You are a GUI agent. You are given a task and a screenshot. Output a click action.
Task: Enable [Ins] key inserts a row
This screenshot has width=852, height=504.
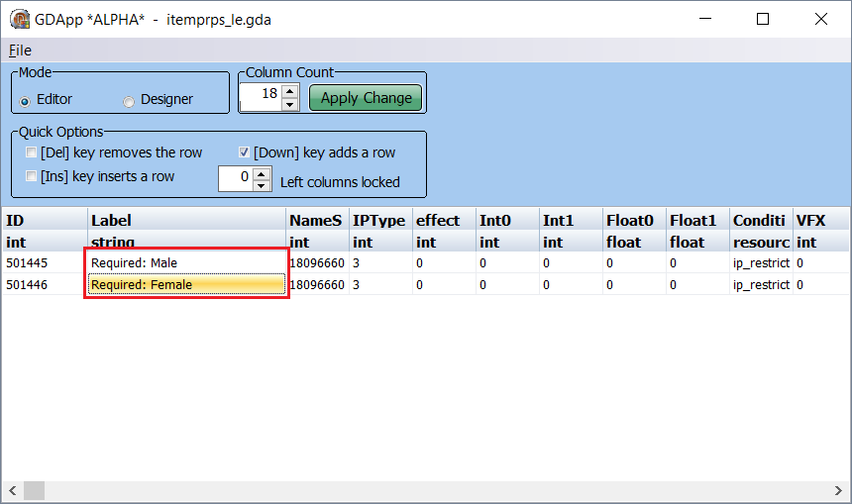point(31,176)
